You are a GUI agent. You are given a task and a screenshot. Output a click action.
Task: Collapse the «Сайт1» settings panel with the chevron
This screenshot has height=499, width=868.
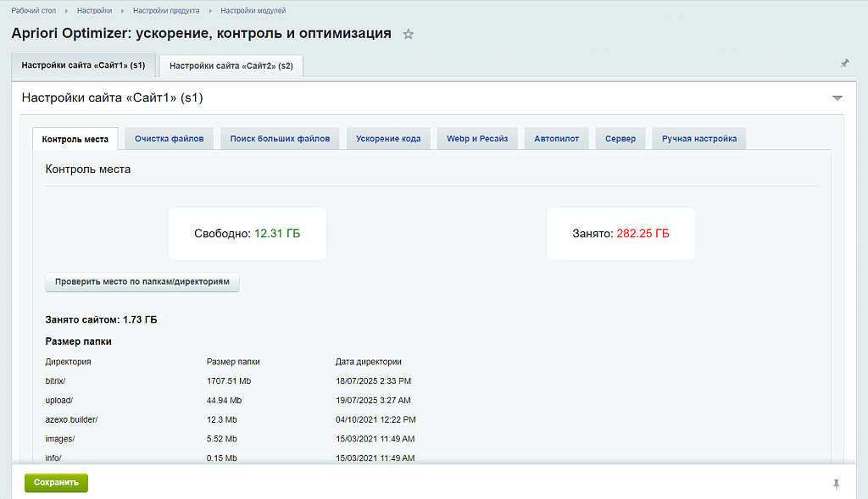[x=837, y=97]
